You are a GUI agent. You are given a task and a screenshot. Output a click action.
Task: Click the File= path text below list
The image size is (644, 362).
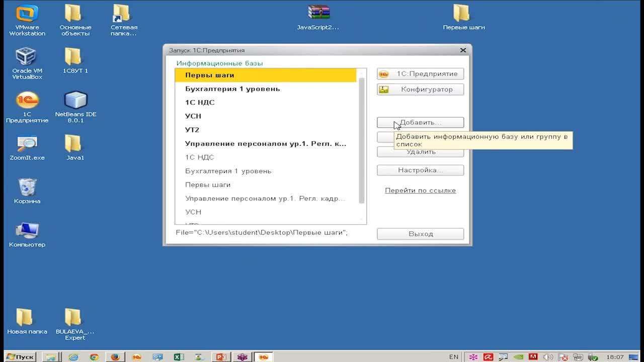(262, 233)
